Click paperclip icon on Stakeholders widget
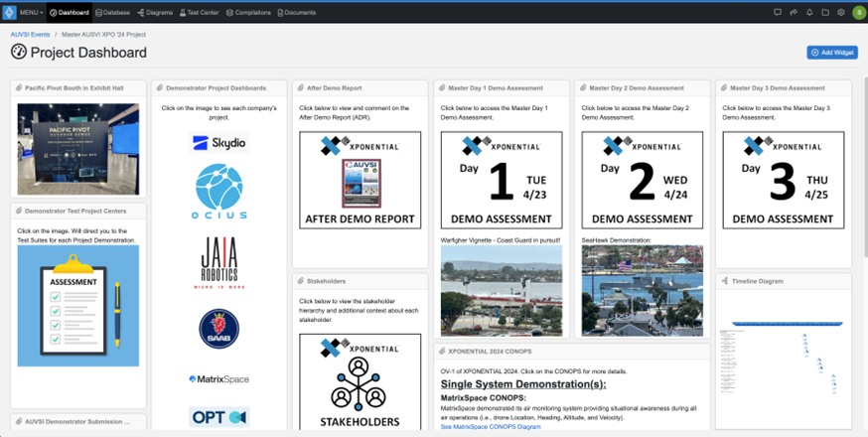 click(301, 281)
